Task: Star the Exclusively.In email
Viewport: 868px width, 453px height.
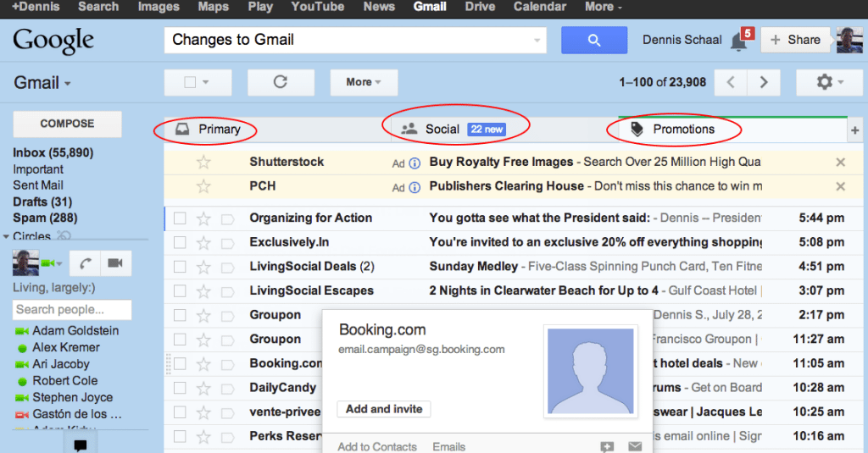Action: [203, 243]
